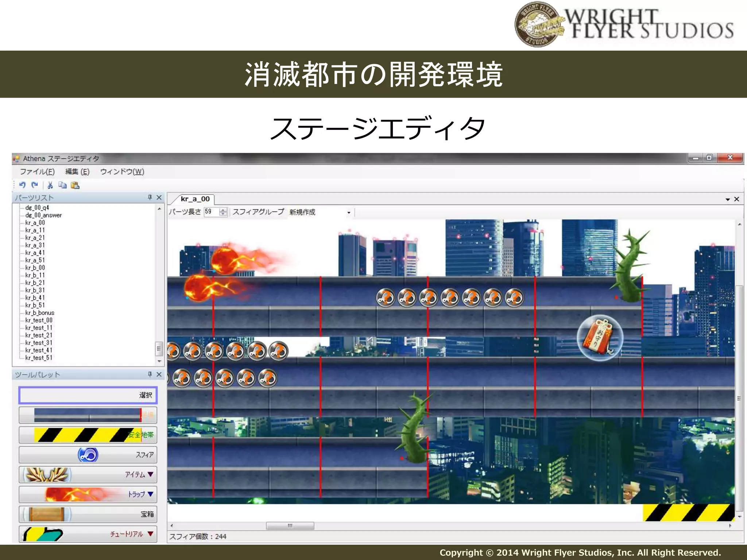This screenshot has height=560, width=747.
Task: Select the 足場 platform tool
Action: 88,415
